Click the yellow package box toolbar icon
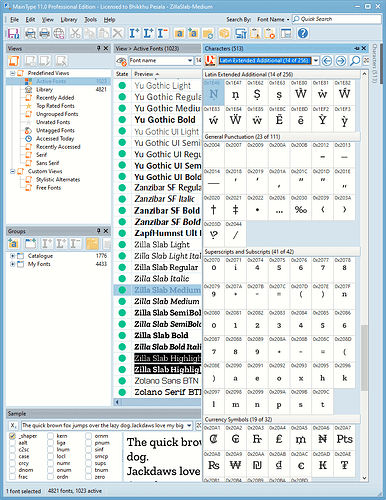The height and width of the screenshot is (500, 386). [224, 33]
